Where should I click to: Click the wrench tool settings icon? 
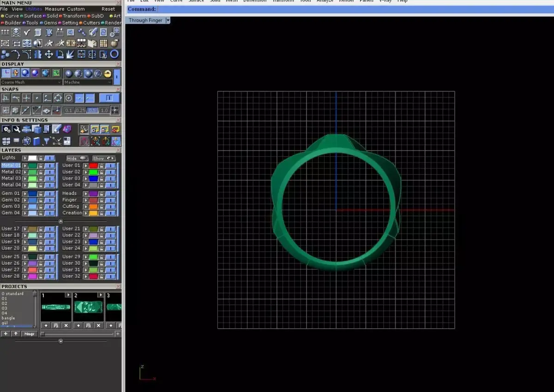tap(16, 129)
